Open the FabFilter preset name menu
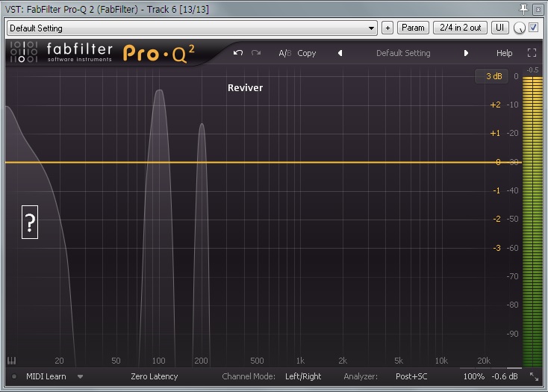This screenshot has width=548, height=392. tap(403, 53)
